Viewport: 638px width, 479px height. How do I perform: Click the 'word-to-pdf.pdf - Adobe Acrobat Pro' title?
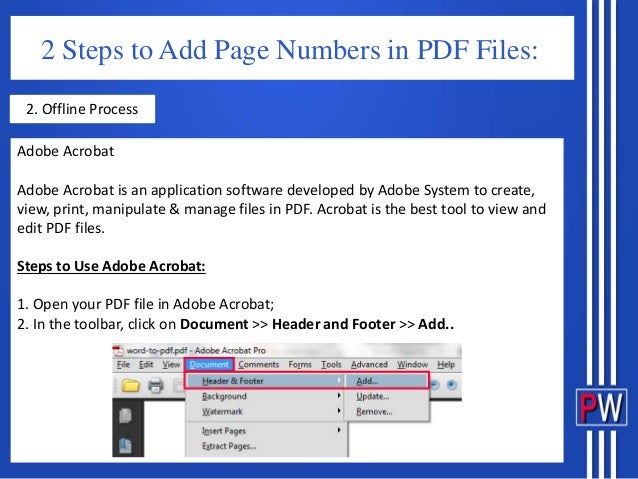pyautogui.click(x=196, y=350)
